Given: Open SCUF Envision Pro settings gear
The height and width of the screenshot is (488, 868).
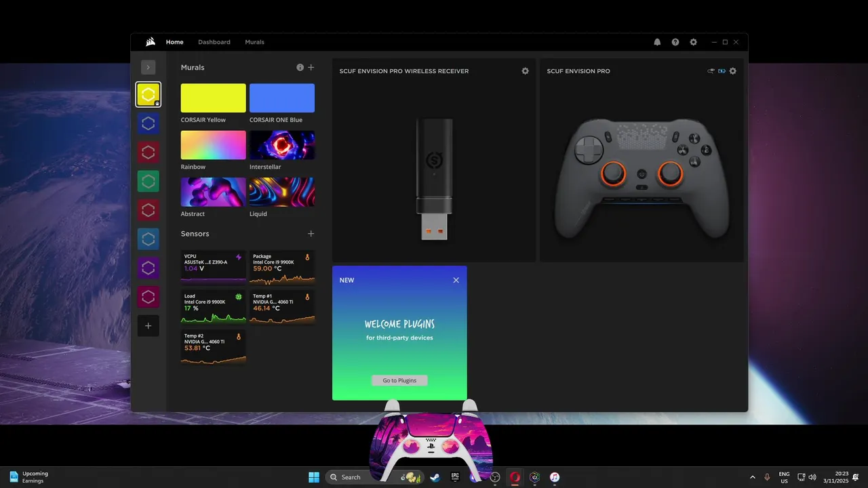Looking at the screenshot, I should click(x=732, y=71).
